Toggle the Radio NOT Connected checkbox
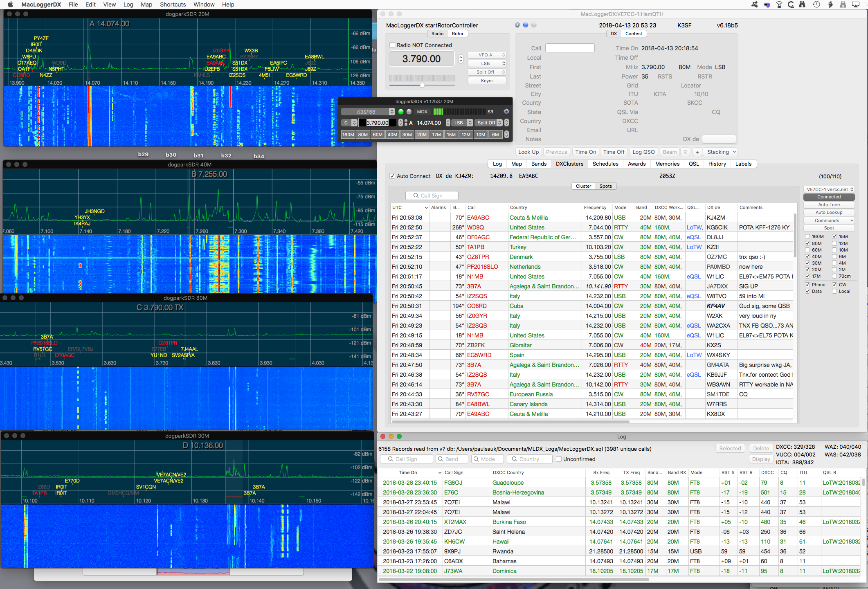Viewport: 868px width, 589px height. tap(392, 45)
